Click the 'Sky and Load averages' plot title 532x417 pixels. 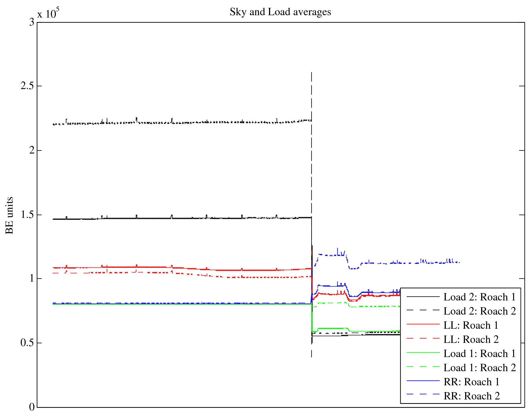280,12
